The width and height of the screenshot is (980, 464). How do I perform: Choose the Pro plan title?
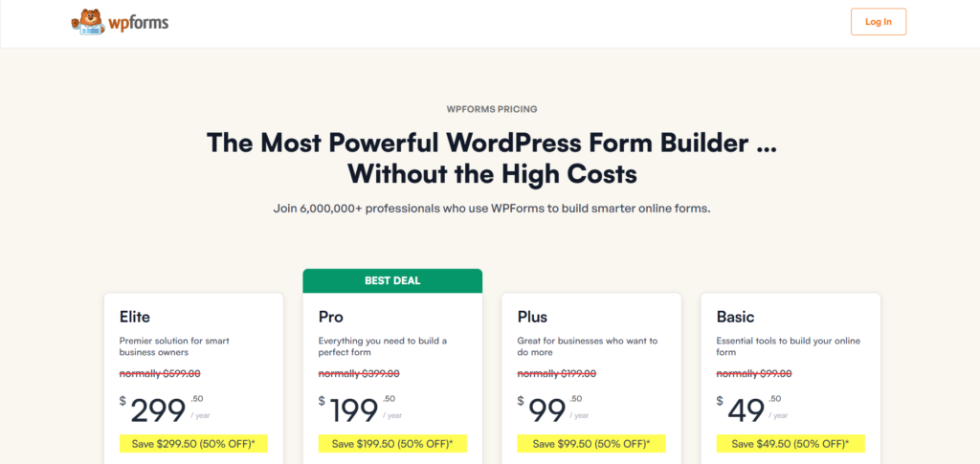pyautogui.click(x=330, y=317)
